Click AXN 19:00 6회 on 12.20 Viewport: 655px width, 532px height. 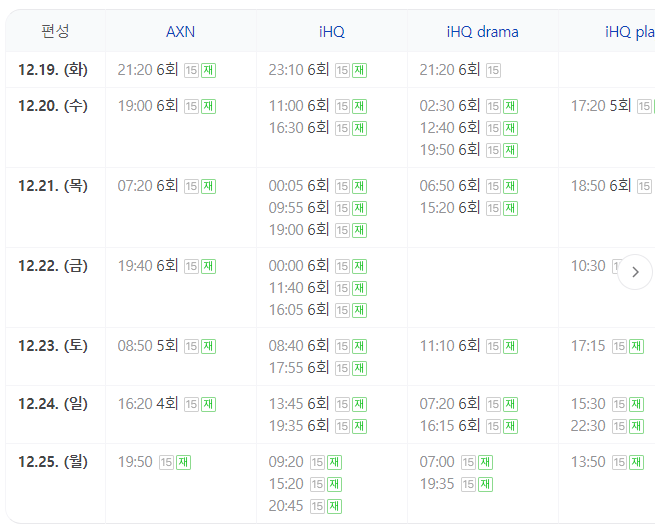167,106
